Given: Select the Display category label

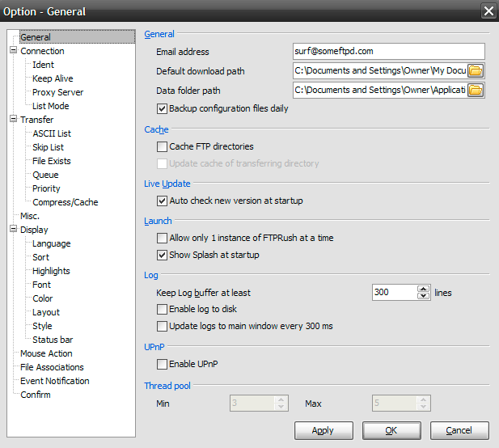Looking at the screenshot, I should [34, 230].
